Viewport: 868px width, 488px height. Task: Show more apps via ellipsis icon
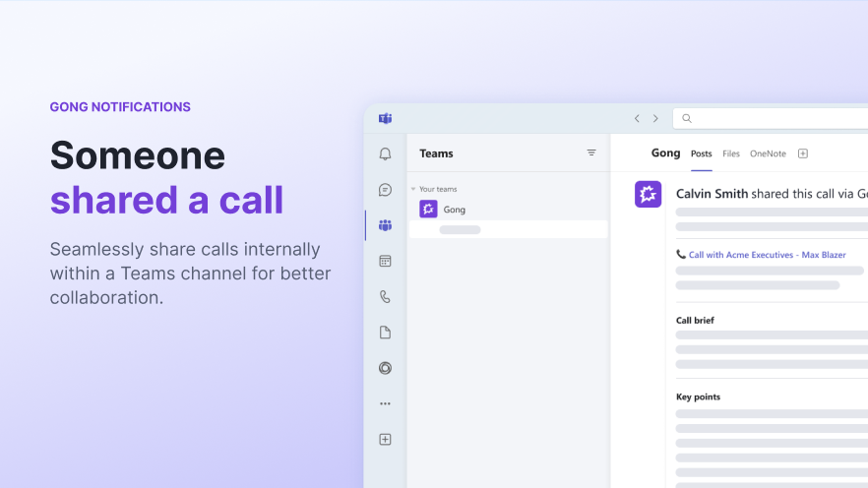click(385, 403)
